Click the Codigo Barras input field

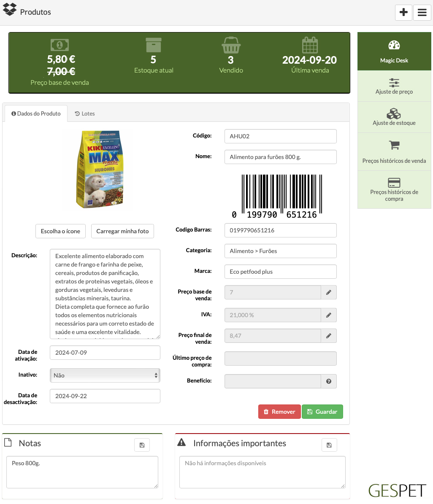click(281, 230)
